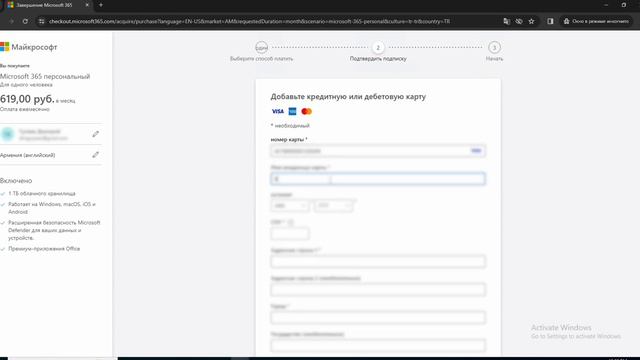Click the 'Армения (английский)' region text
Image resolution: width=640 pixels, height=360 pixels.
tap(27, 155)
